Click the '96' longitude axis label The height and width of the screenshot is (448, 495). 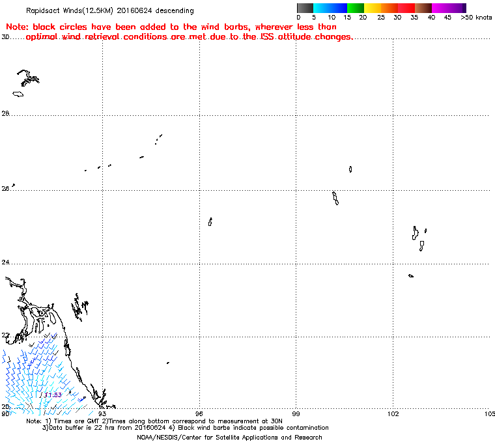pyautogui.click(x=199, y=413)
